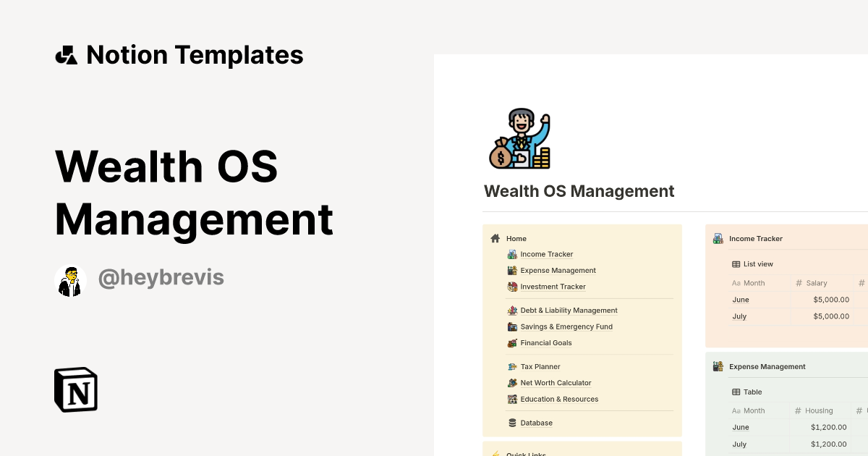This screenshot has width=868, height=456.
Task: Select the Database icon at sidebar bottom
Action: [x=512, y=423]
